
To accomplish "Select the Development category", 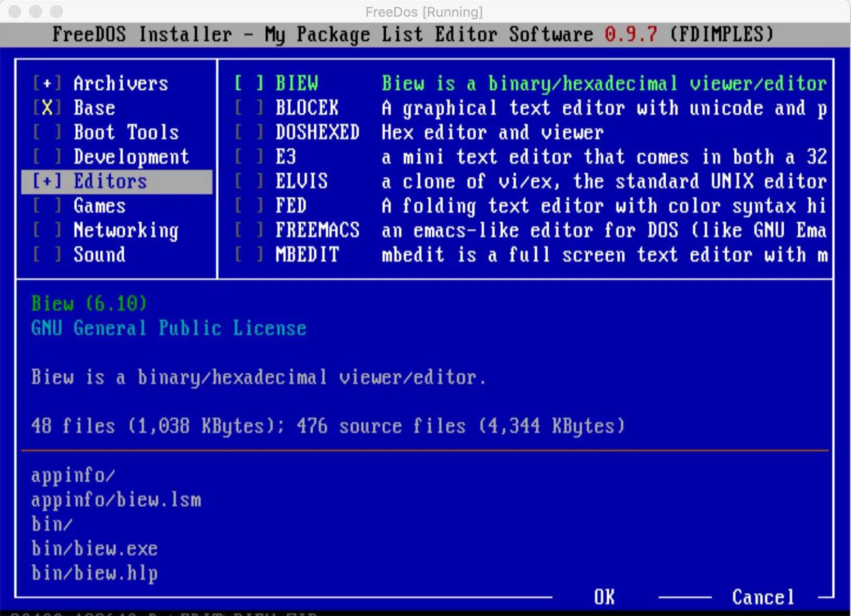I will click(132, 157).
